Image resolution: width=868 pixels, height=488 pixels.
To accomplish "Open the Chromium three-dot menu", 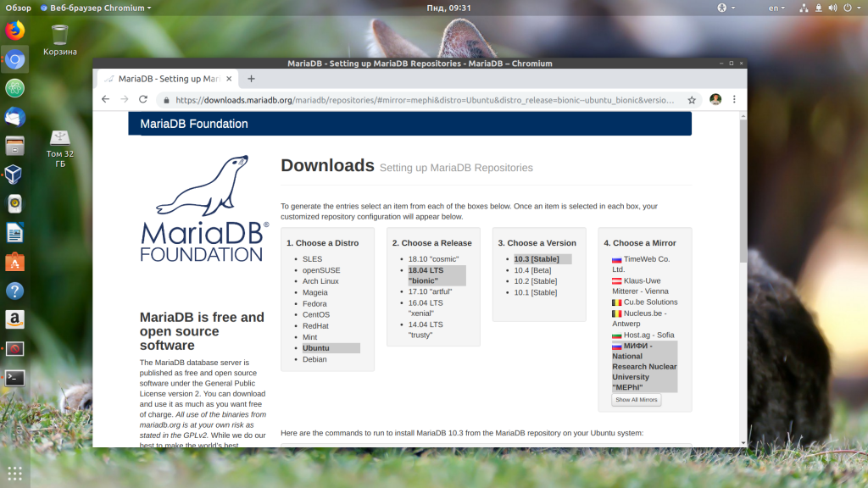I will click(x=734, y=99).
